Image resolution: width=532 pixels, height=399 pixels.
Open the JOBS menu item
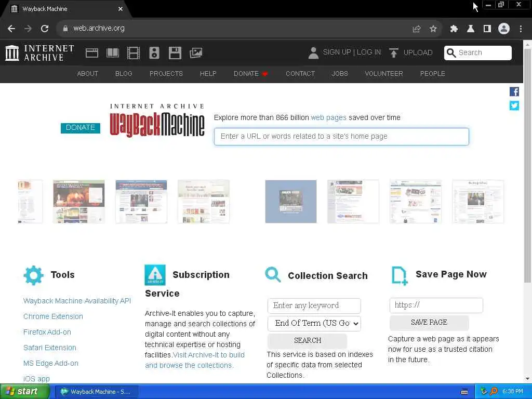pos(340,74)
